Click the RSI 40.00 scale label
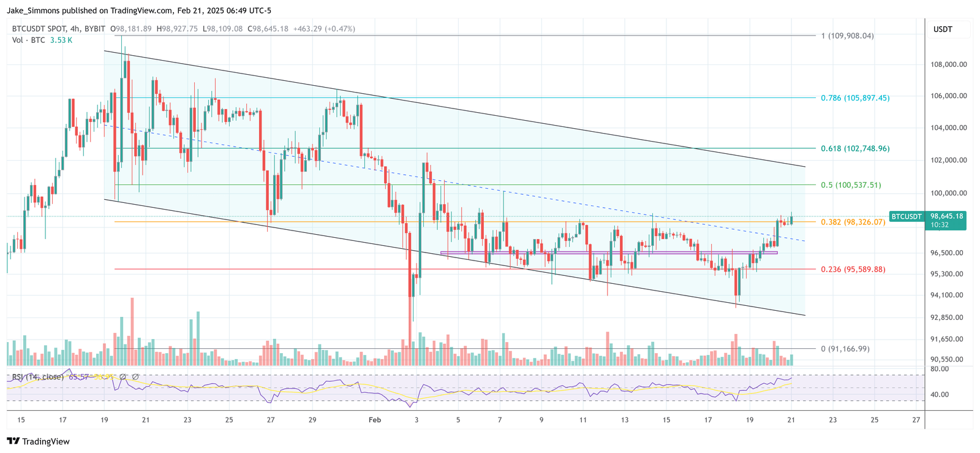The image size is (980, 453). 940,394
